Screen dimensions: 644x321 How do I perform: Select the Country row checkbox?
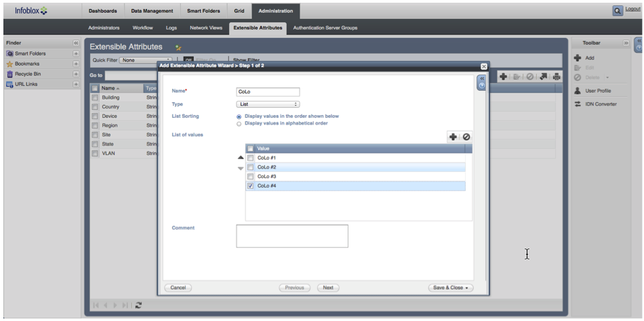click(95, 107)
